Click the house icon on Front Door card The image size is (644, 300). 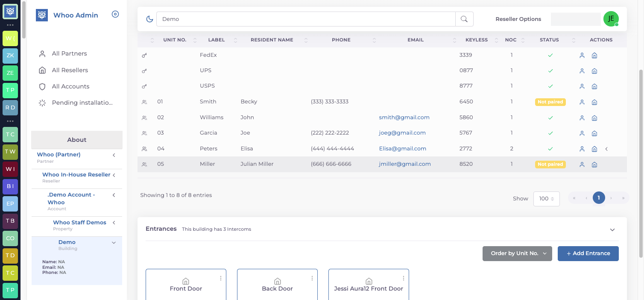(x=186, y=281)
